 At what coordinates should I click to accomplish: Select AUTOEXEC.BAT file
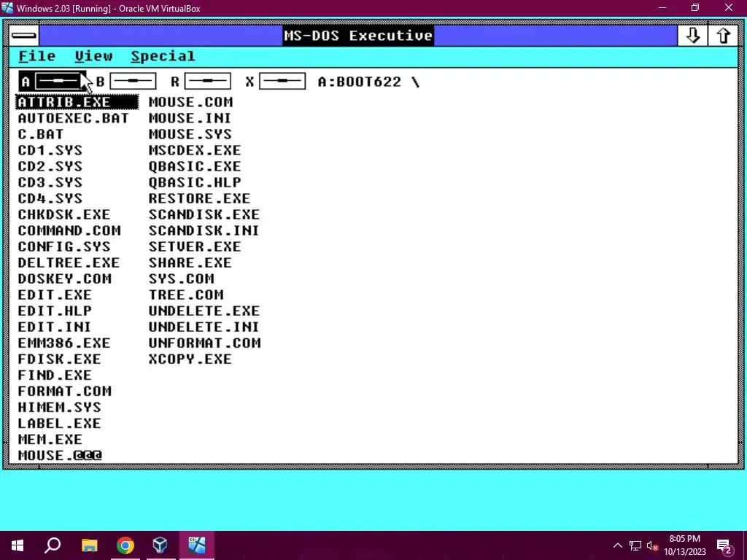pyautogui.click(x=74, y=118)
